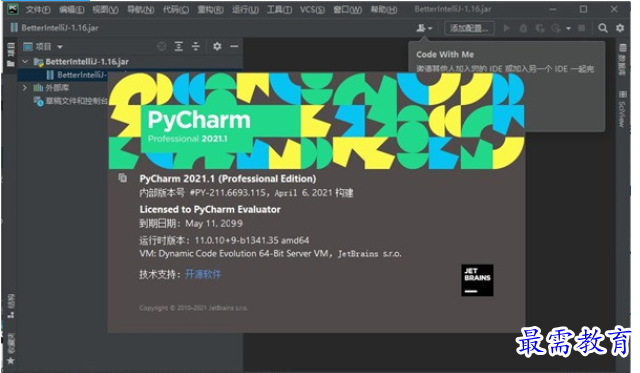Click the Code With Me popup title
The image size is (640, 373).
coord(445,54)
